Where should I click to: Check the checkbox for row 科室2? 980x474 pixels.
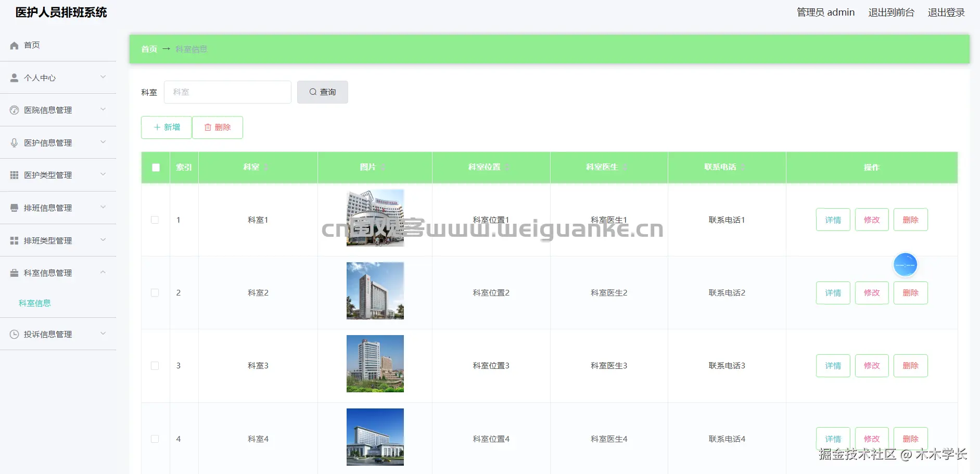point(155,292)
